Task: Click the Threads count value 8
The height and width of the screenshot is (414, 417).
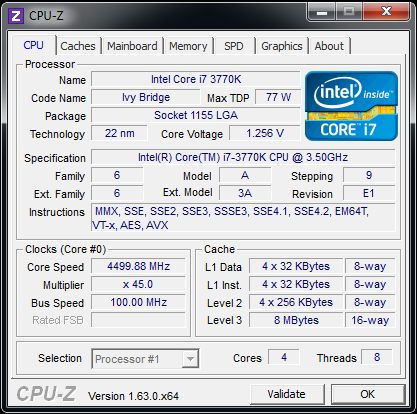Action: tap(377, 357)
